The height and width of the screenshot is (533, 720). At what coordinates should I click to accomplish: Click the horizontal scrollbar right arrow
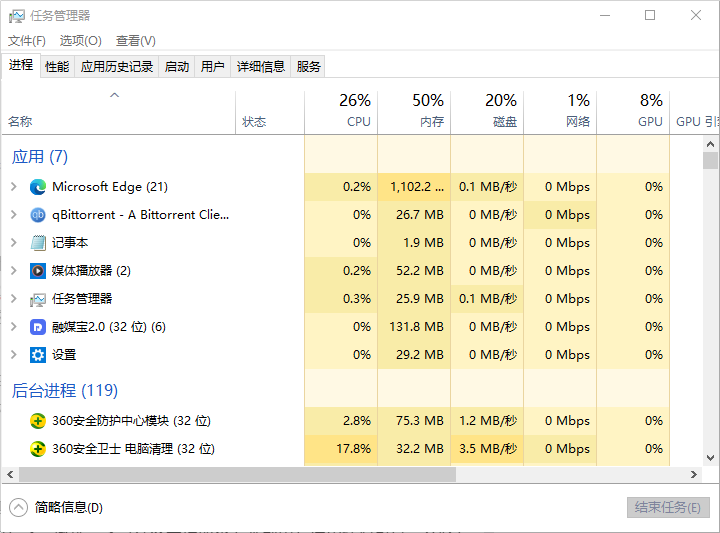(693, 475)
